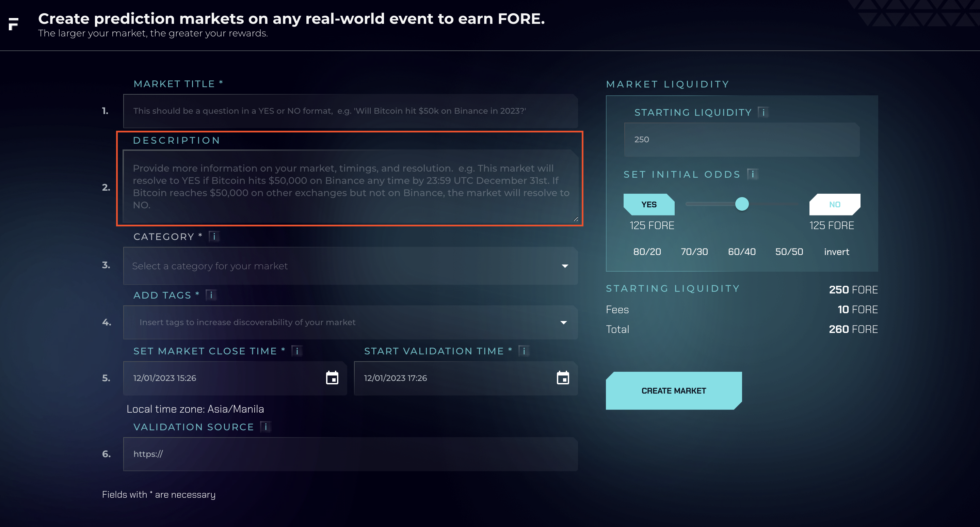Click the Validation Source info icon
Screen dimensions: 980x527
(x=266, y=427)
